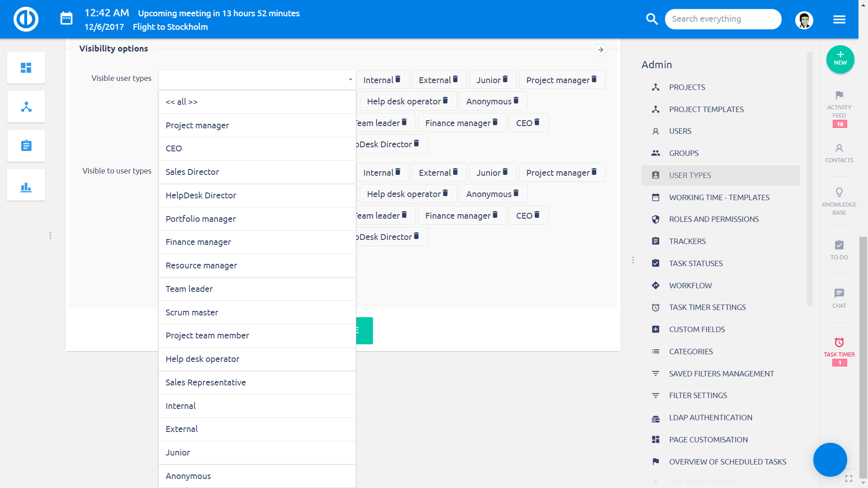Choose Anonymous from dropdown list
868x488 pixels.
pos(257,476)
